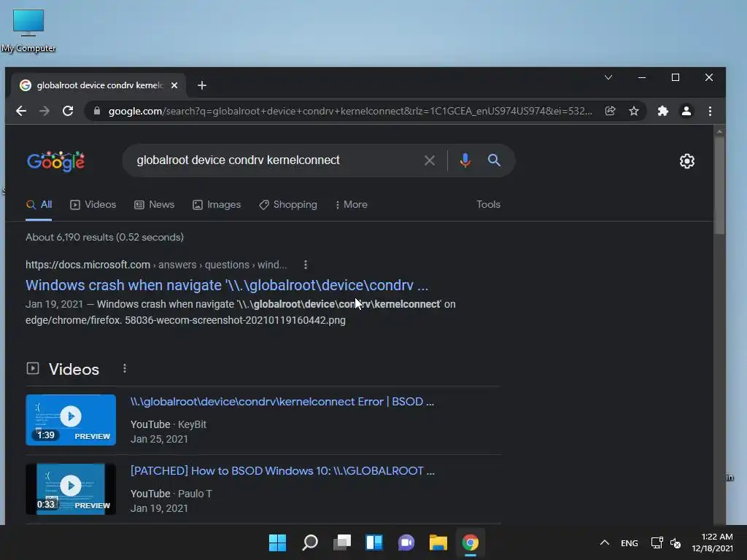747x560 pixels.
Task: Open the clock and date 1:22 AM
Action: click(x=712, y=542)
